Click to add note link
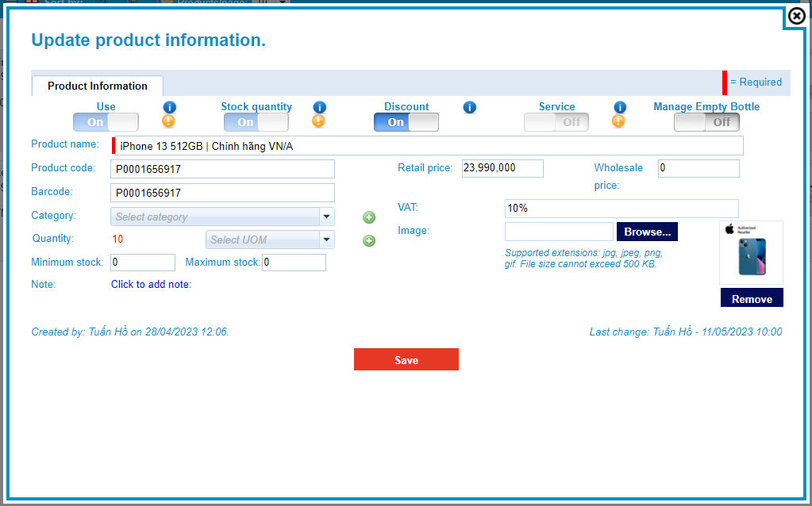812x506 pixels. [151, 284]
